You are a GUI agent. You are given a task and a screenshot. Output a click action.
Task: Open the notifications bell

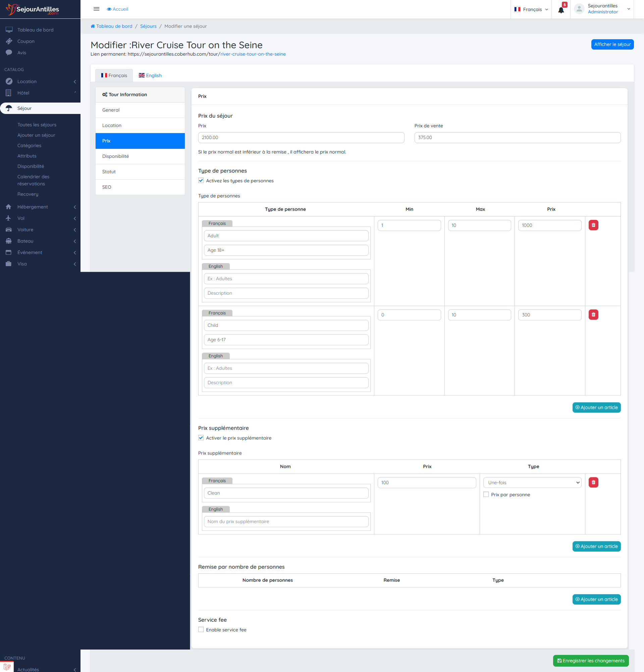[561, 10]
